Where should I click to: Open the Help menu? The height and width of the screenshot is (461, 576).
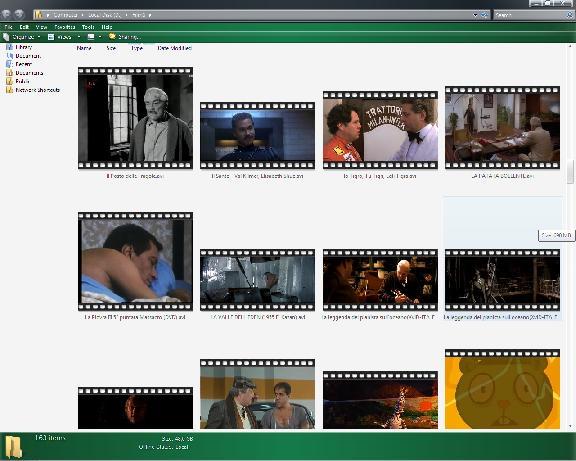pos(107,27)
